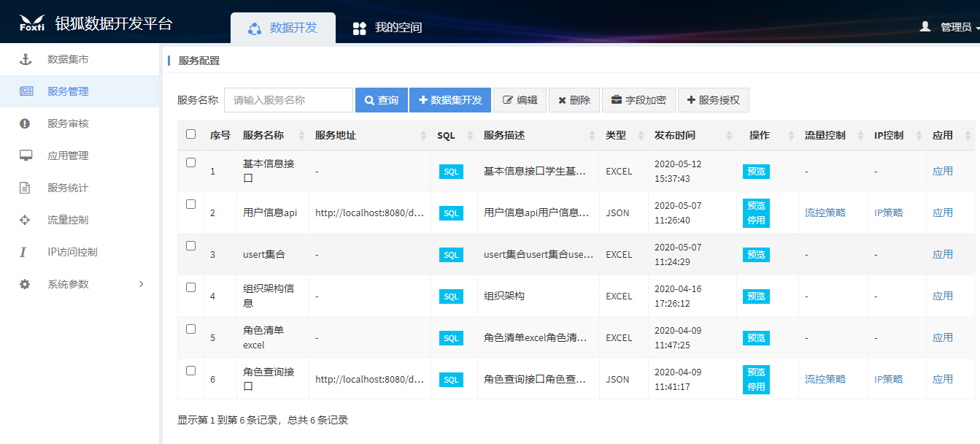Preview the 角色查询接口 service

point(756,372)
